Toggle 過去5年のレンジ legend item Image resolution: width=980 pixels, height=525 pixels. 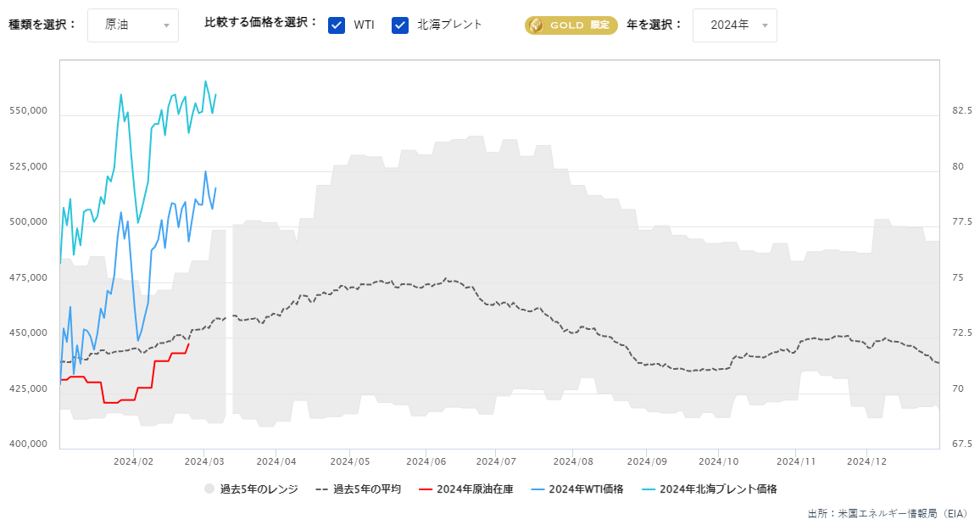tap(251, 489)
